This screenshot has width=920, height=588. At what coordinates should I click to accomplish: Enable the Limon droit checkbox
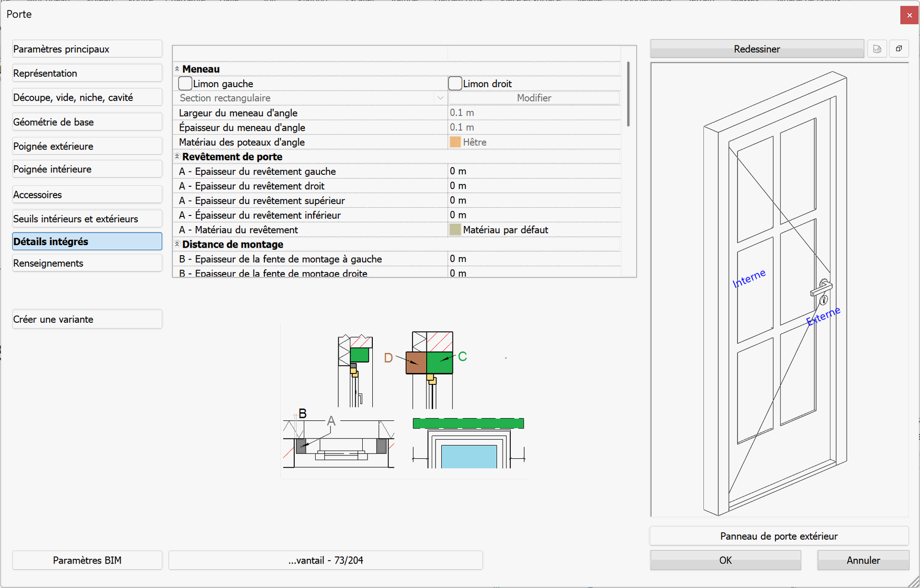455,84
